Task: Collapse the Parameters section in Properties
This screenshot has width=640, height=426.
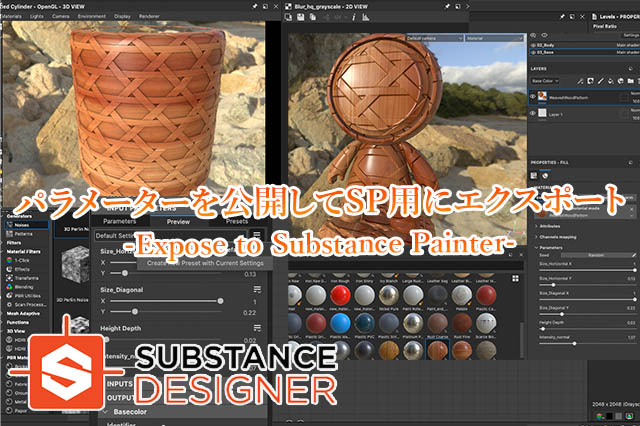Action: coord(549,247)
